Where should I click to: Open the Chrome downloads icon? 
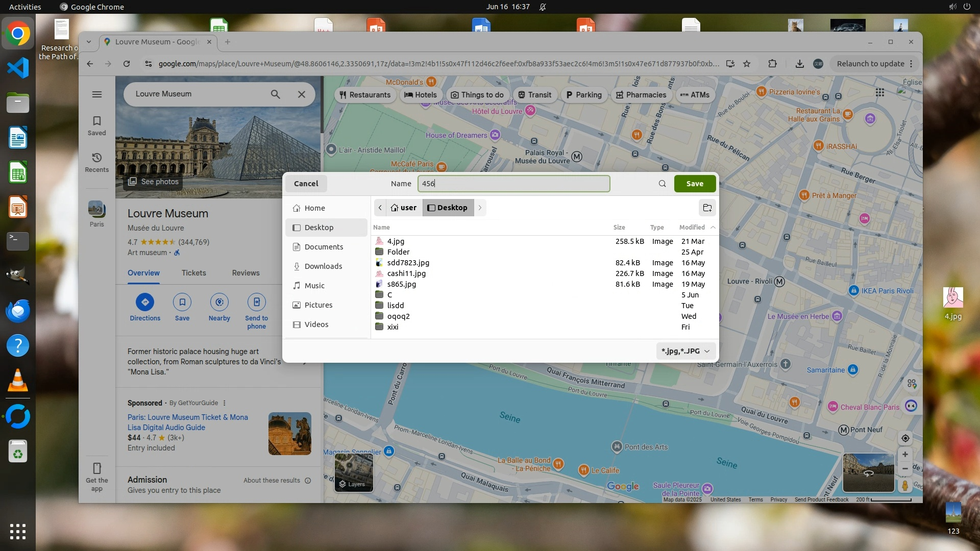[799, 64]
